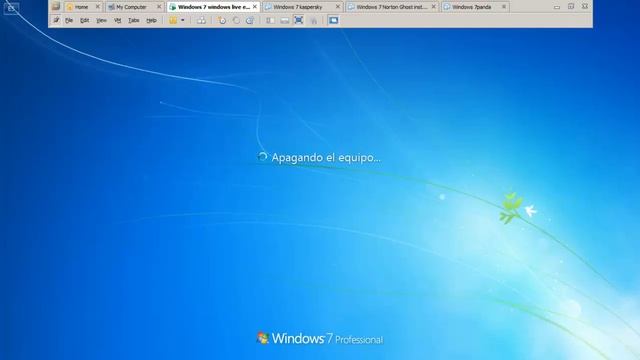640x360 pixels.
Task: Click the orange suspend/power toolbar icon
Action: click(x=173, y=20)
